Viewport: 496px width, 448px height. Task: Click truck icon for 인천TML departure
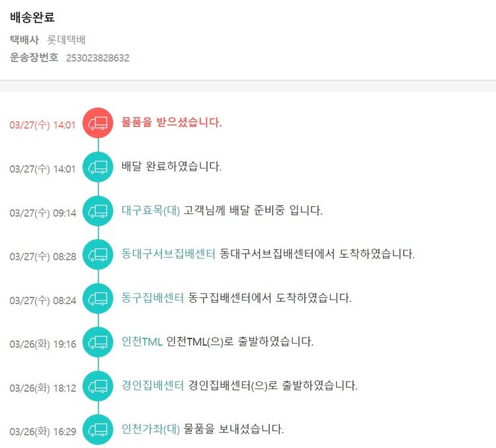pos(98,342)
